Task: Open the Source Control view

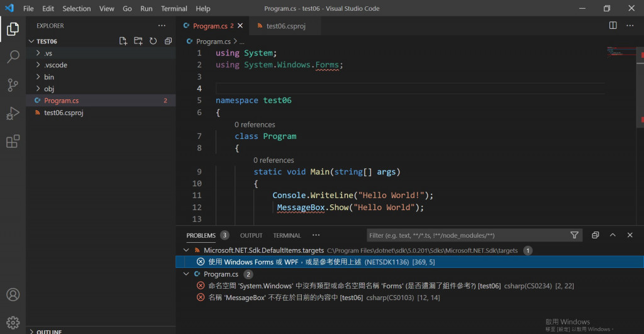Action: pos(13,86)
